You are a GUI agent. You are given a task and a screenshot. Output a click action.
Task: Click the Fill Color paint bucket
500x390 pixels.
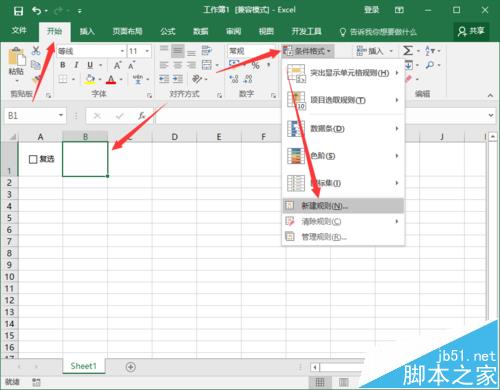click(x=90, y=79)
